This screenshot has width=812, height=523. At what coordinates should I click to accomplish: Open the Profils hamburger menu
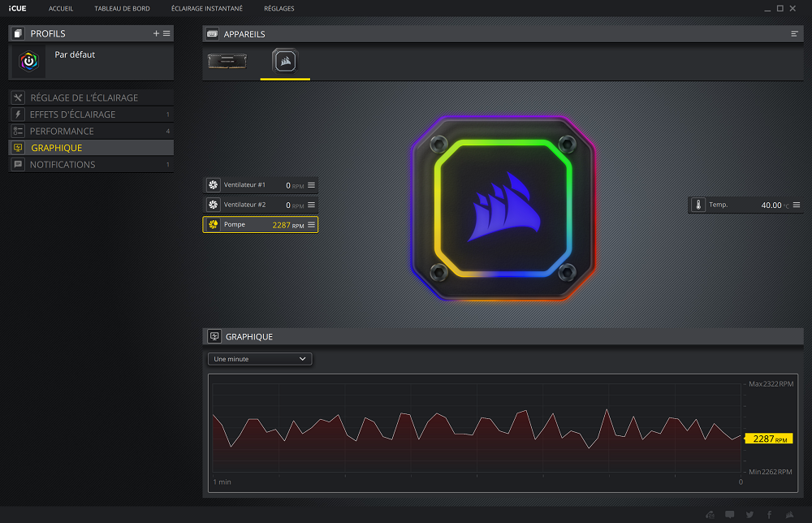point(166,33)
